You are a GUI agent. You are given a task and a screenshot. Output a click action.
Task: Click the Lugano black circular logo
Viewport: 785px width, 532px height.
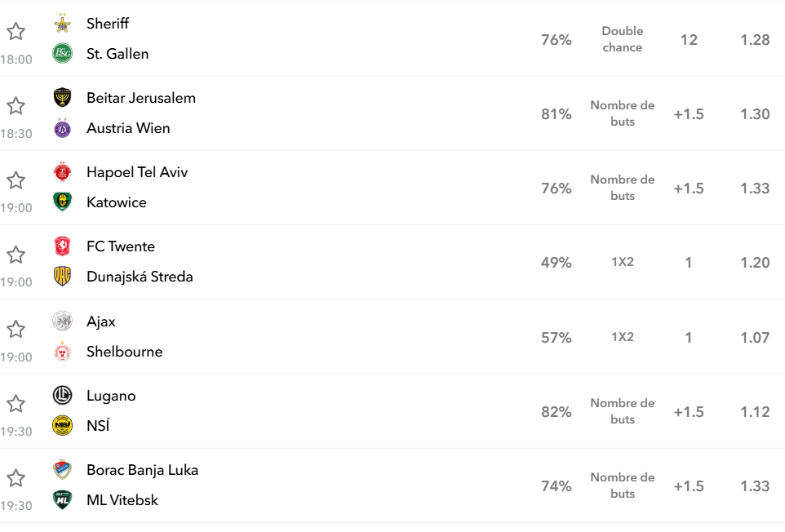(63, 396)
